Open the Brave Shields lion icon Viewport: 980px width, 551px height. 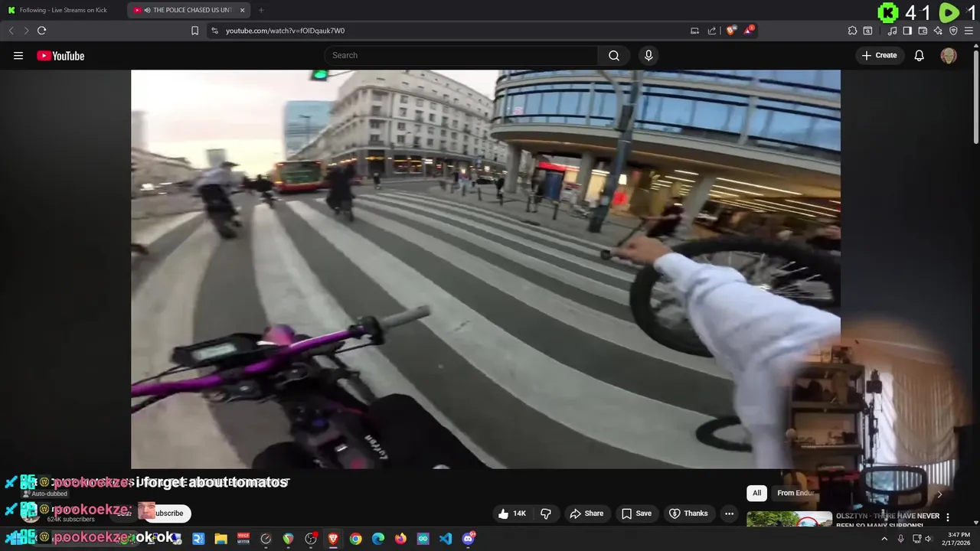[x=731, y=31]
